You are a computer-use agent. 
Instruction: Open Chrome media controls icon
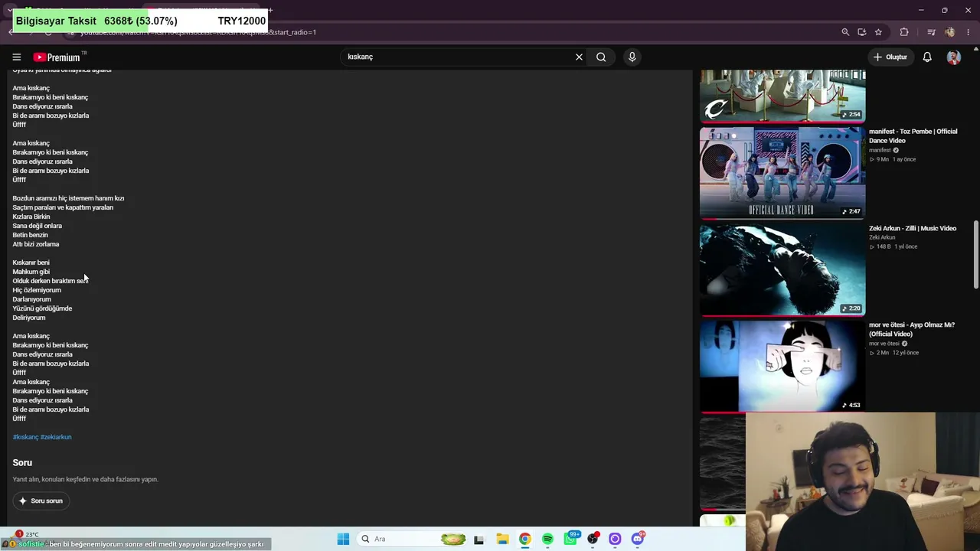pos(931,32)
